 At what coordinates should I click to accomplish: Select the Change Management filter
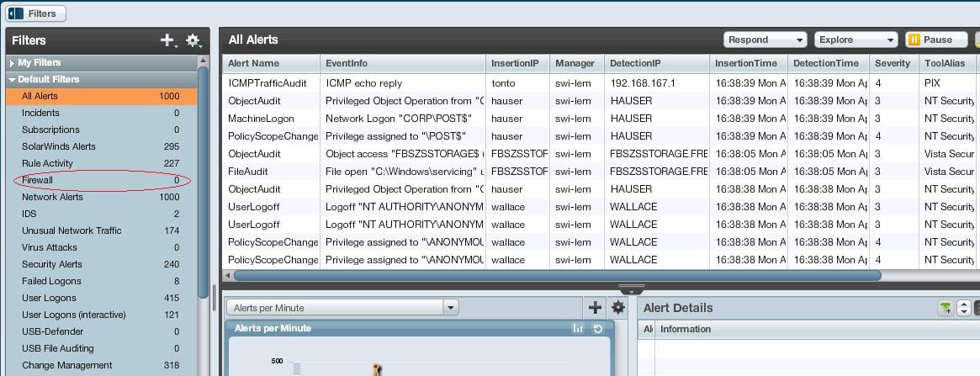(x=101, y=366)
